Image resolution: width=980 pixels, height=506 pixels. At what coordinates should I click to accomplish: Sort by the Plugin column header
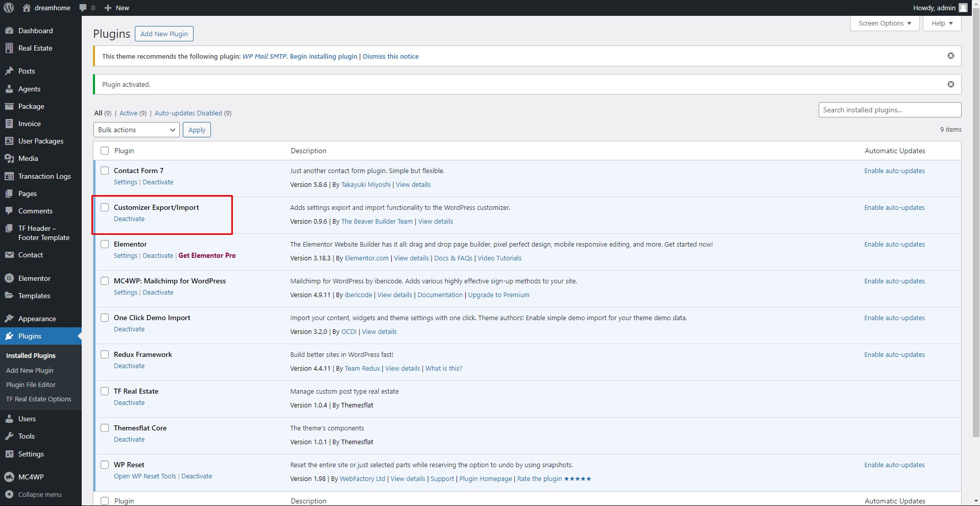tap(124, 151)
